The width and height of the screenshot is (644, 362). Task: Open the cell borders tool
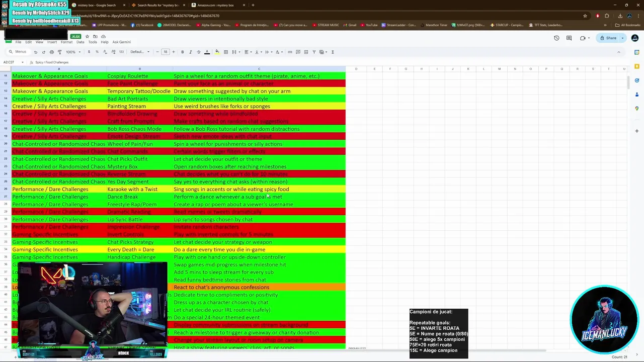pos(226,52)
